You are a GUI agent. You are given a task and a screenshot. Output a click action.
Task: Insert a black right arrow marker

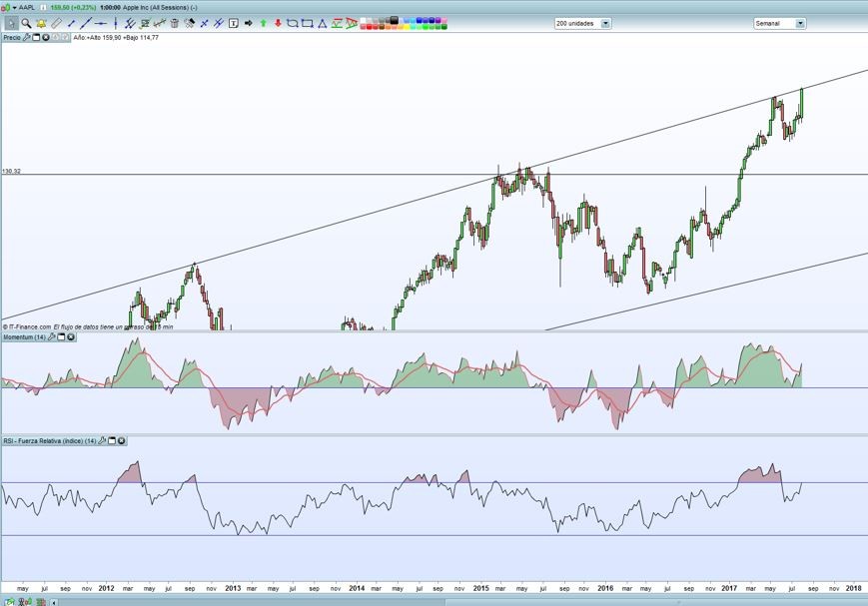[x=249, y=23]
